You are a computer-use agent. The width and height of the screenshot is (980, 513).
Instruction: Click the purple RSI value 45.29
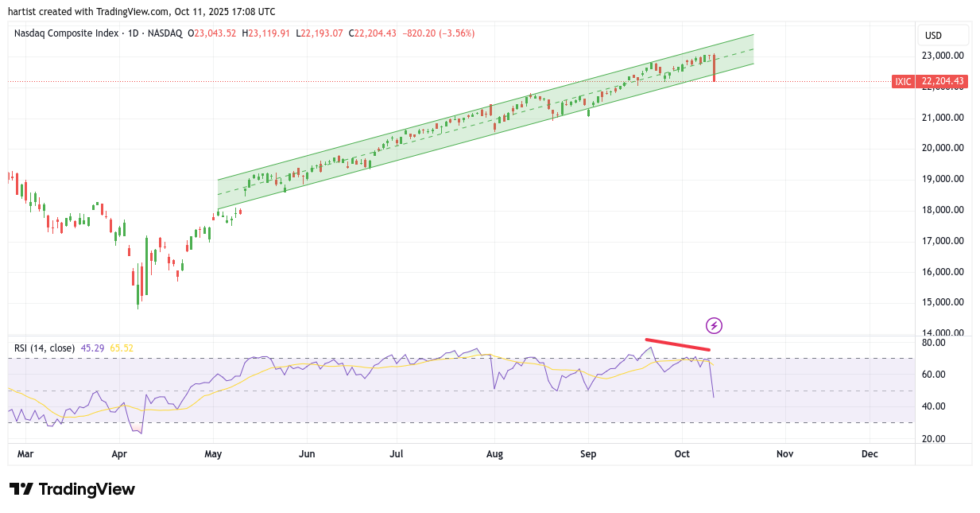(93, 348)
